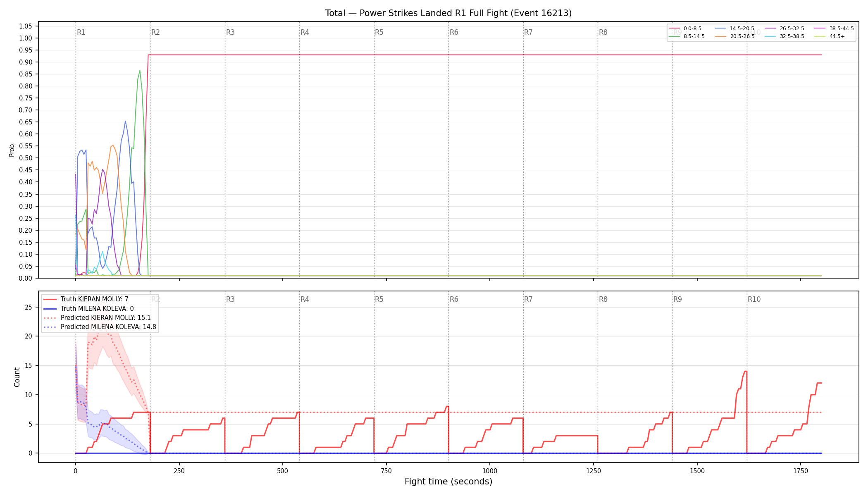Click the R2 round marker in the top plot
Image resolution: width=868 pixels, height=496 pixels.
point(155,32)
